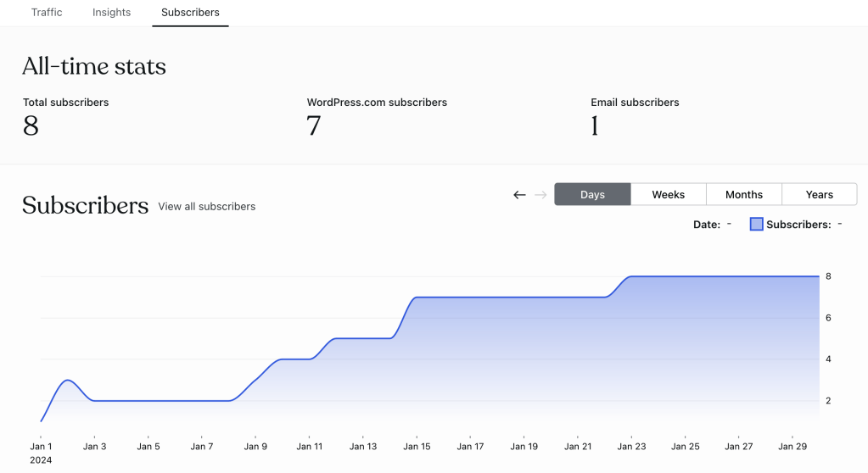Click the Email subscribers count 1
The image size is (868, 473).
pos(595,126)
